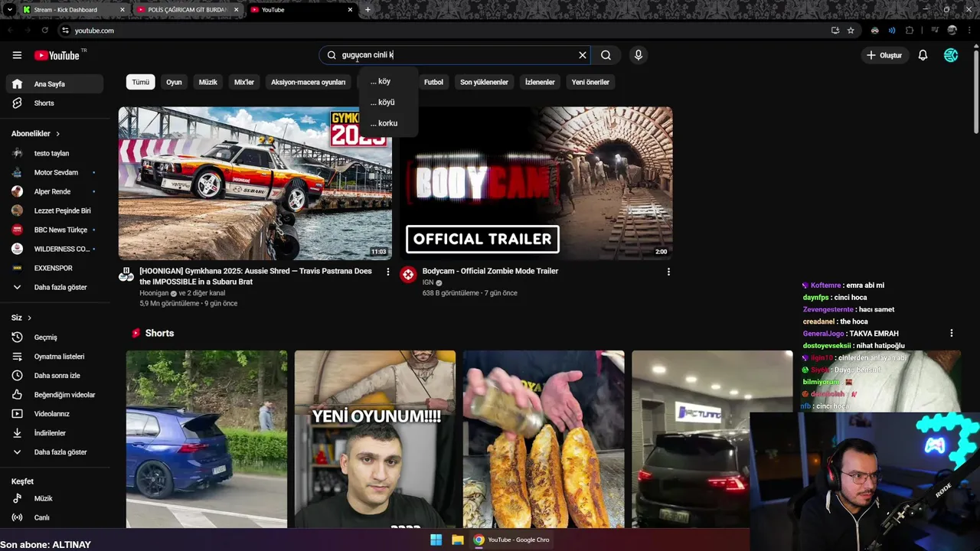Expand Daha fazla göster under Abonelikler
980x551 pixels.
[54, 287]
